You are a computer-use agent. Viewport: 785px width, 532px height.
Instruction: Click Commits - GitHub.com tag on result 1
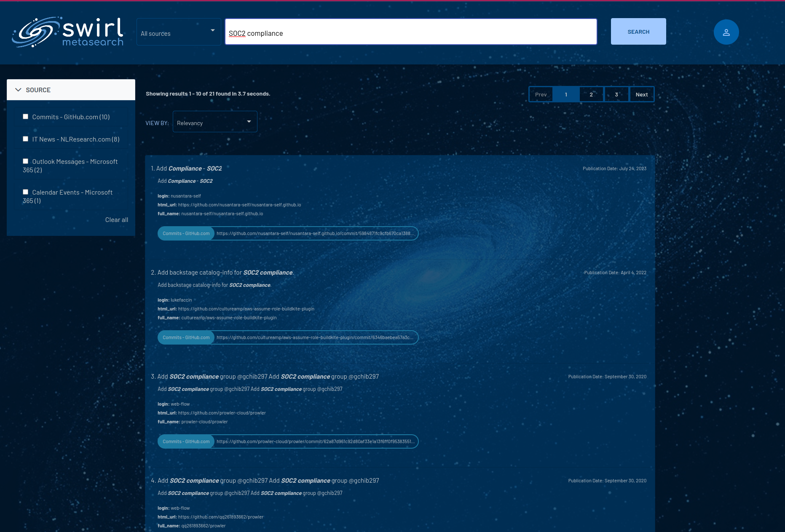(x=186, y=233)
